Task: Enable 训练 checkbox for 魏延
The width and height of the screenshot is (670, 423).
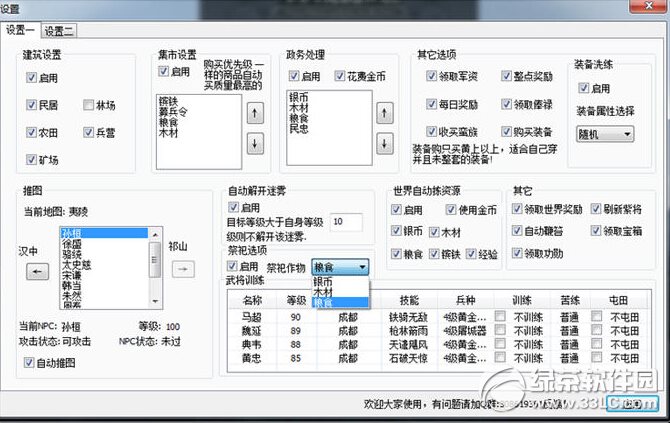Action: (500, 330)
